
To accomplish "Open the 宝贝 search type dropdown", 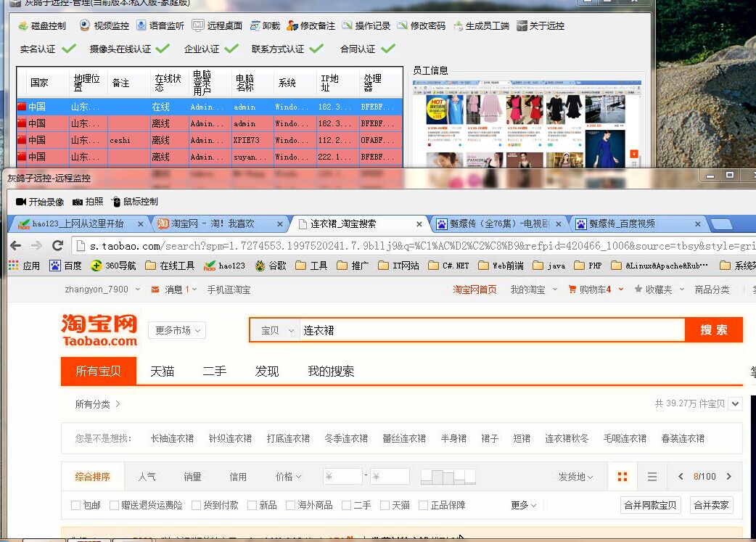I will pos(276,330).
